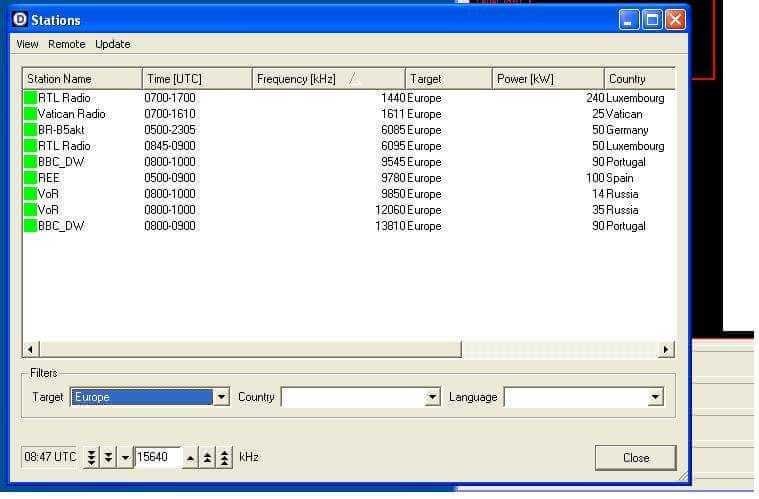The width and height of the screenshot is (759, 499).
Task: Click green indicator of RTL Radio 1440 row
Action: coord(30,98)
